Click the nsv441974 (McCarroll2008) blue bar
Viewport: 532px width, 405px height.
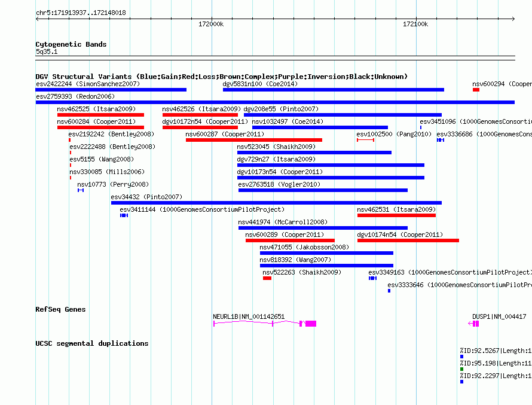(x=323, y=228)
